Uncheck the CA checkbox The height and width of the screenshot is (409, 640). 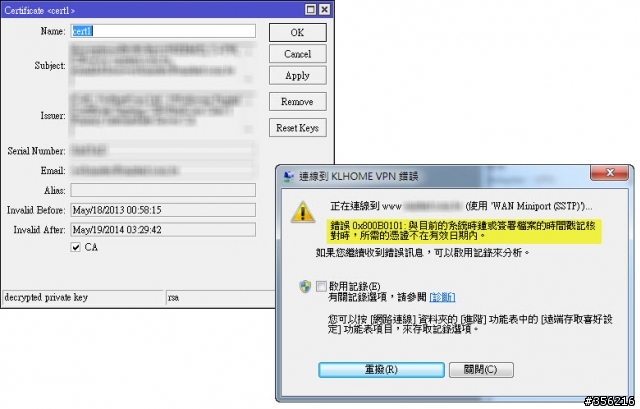coord(76,247)
